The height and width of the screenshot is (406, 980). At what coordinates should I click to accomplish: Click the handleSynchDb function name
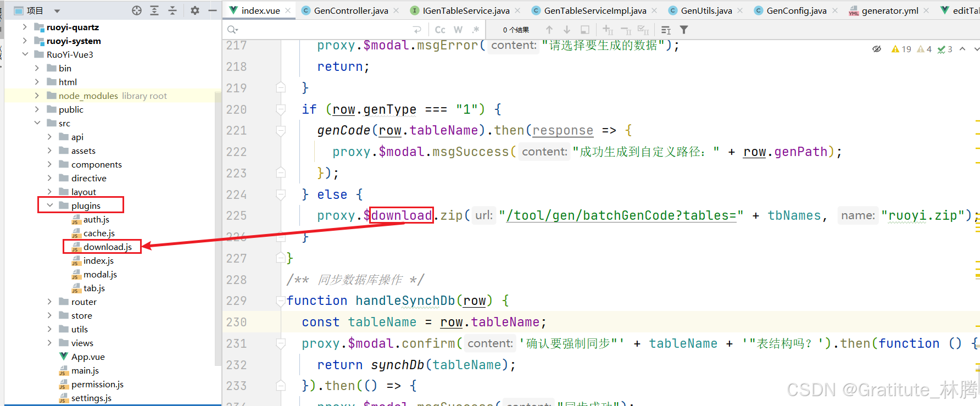(x=405, y=301)
